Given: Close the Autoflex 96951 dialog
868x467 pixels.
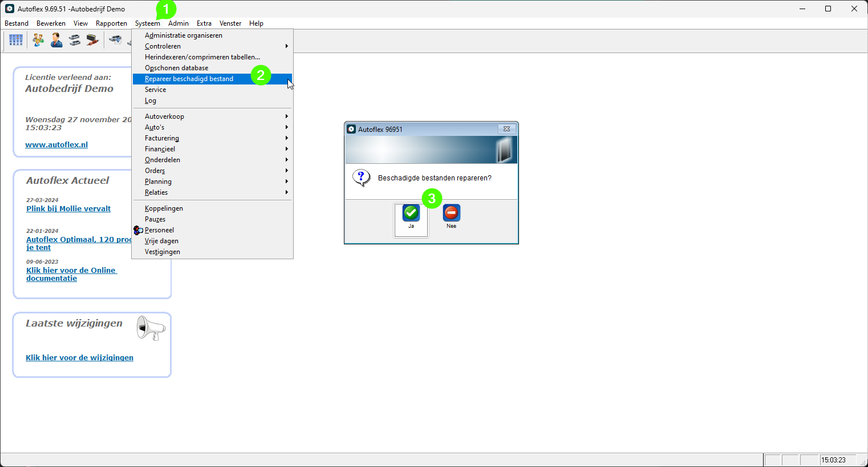Looking at the screenshot, I should coord(506,129).
